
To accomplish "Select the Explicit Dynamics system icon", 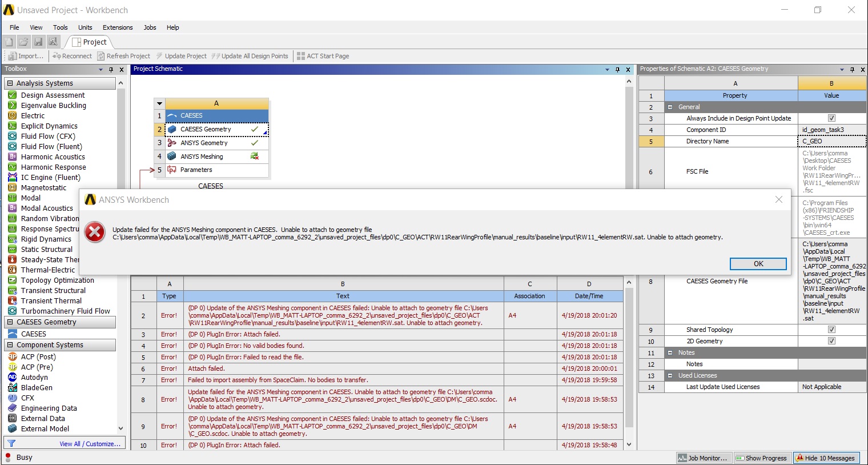I will (12, 126).
